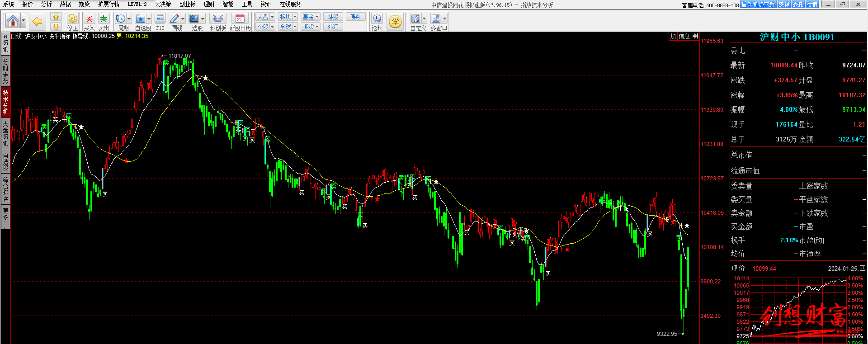Viewport: 868px width, 344px height.
Task: Click the 港股 button
Action: (x=333, y=17)
